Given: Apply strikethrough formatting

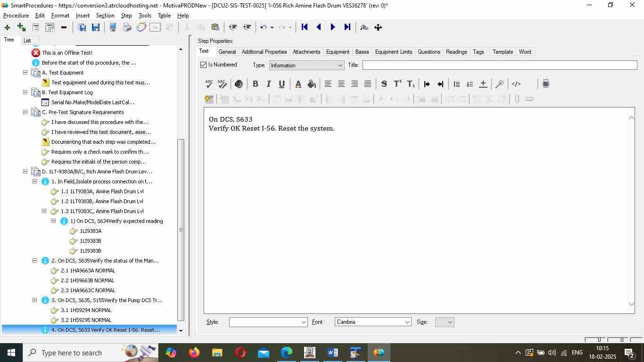Looking at the screenshot, I should click(x=384, y=84).
